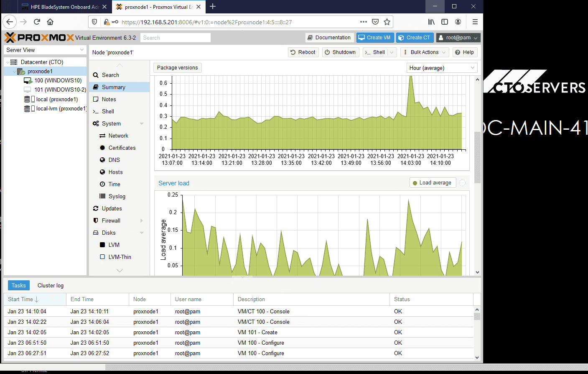Sort tasks by Start Time column

[35, 300]
